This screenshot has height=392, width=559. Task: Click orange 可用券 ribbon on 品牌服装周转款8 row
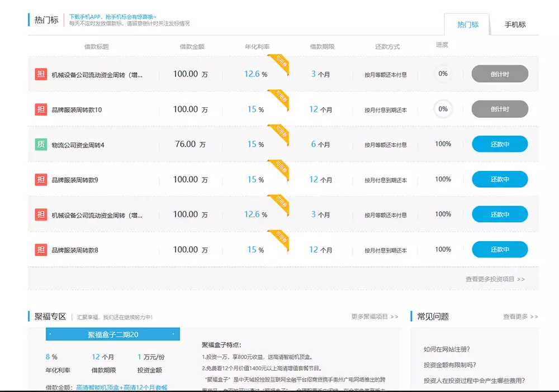tap(279, 237)
